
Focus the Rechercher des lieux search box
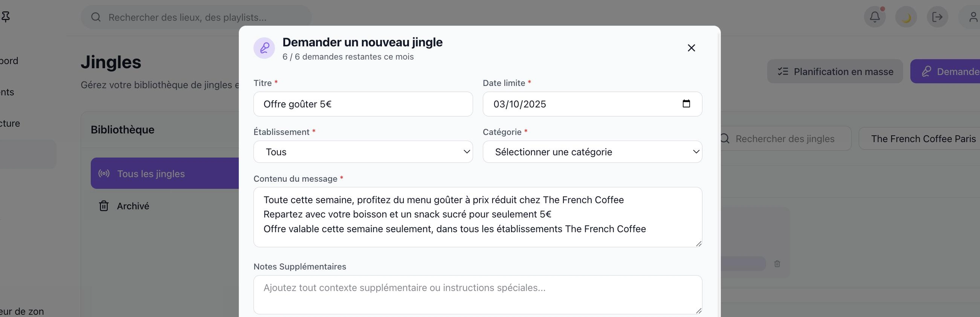coord(196,17)
